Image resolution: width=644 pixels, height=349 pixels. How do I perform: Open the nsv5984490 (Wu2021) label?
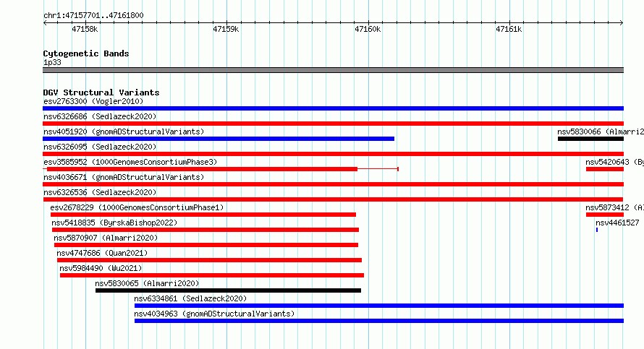click(x=101, y=268)
